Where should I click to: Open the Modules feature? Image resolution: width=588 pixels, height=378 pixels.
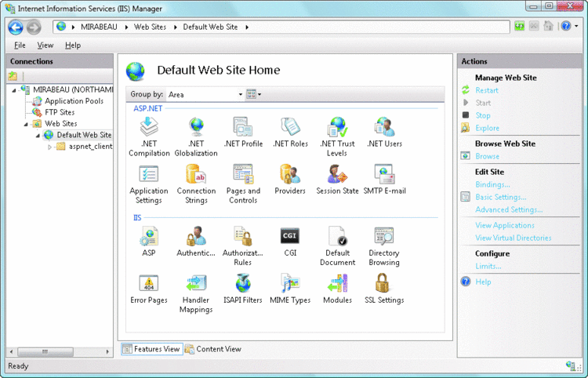click(337, 289)
